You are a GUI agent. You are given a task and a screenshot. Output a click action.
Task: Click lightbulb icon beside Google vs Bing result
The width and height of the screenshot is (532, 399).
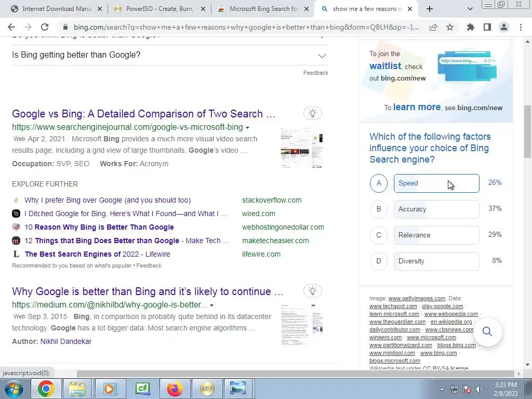pyautogui.click(x=312, y=113)
